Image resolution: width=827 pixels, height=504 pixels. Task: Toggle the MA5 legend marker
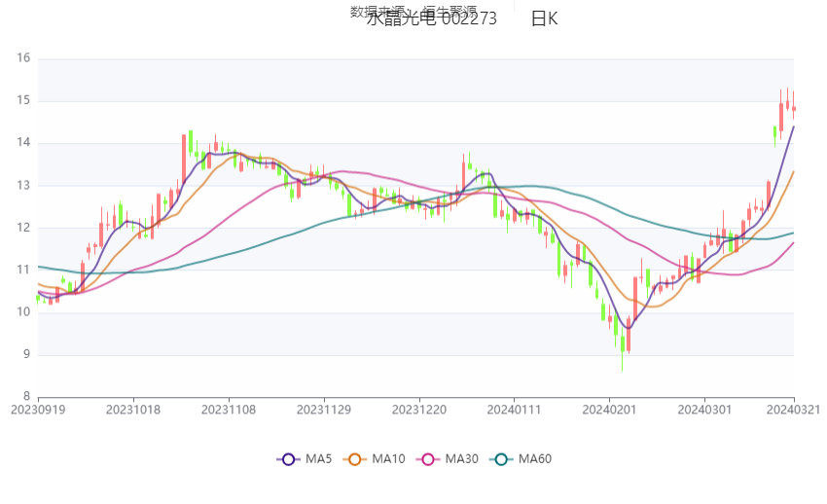(x=287, y=459)
